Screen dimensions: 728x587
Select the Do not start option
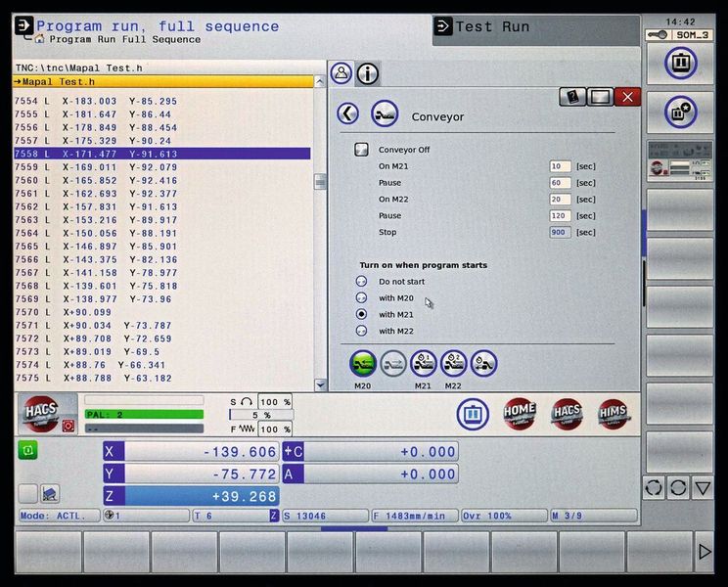click(361, 281)
